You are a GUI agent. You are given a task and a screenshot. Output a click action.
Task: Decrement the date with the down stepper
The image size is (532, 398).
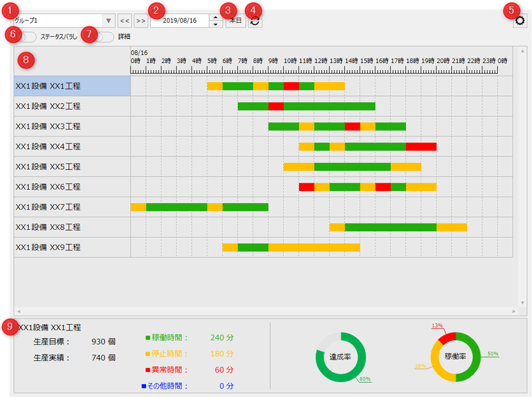(x=215, y=24)
